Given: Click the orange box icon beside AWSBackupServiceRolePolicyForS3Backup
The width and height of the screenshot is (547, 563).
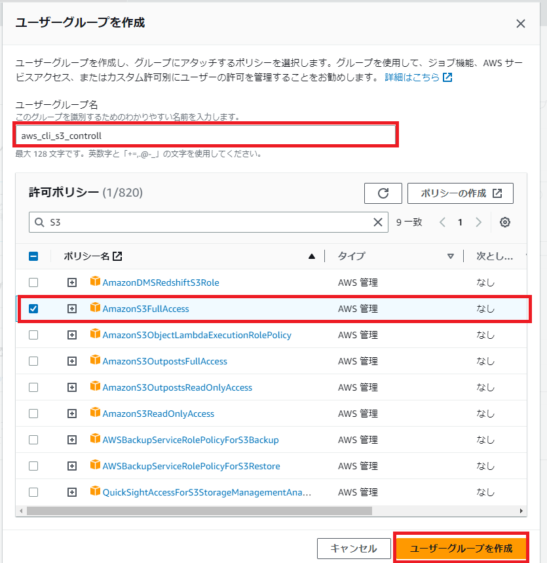Looking at the screenshot, I should (x=95, y=439).
